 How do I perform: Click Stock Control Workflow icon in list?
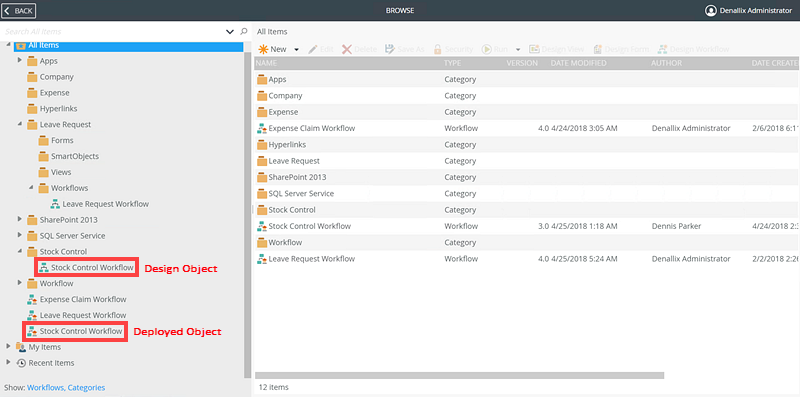(262, 226)
